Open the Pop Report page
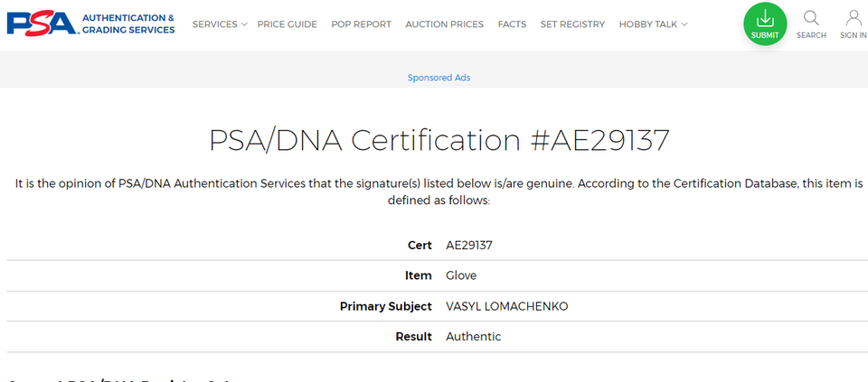The width and height of the screenshot is (868, 382). click(x=361, y=24)
